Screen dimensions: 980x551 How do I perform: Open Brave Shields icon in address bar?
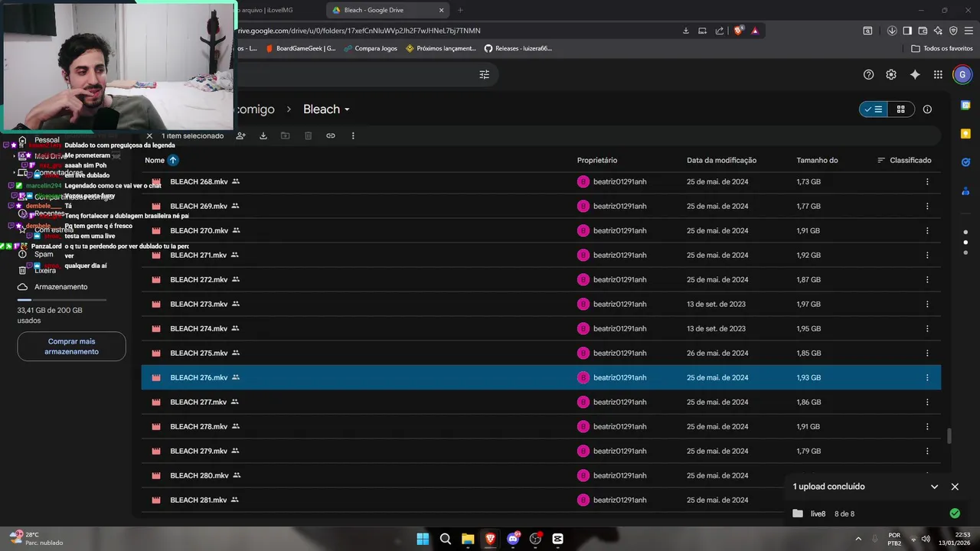click(x=738, y=31)
